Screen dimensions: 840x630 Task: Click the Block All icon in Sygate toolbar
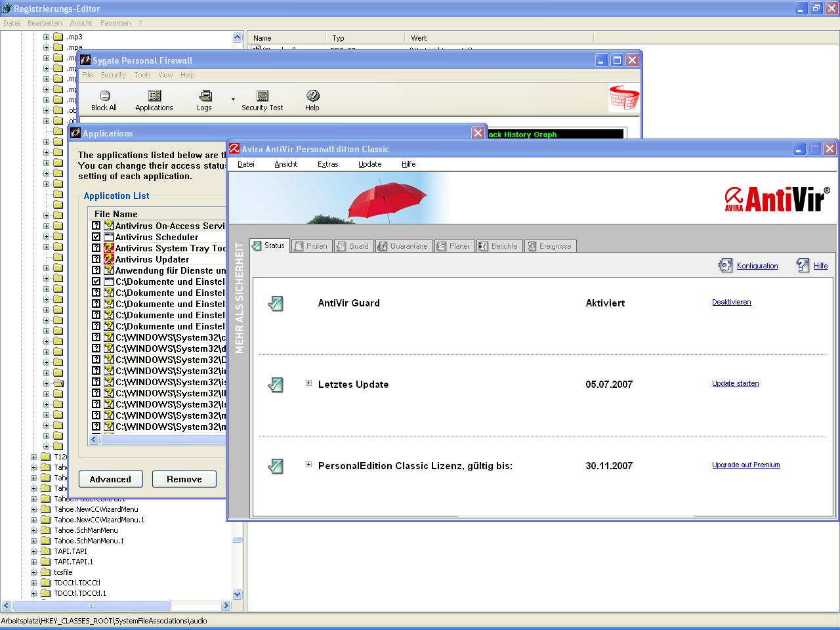(x=104, y=96)
